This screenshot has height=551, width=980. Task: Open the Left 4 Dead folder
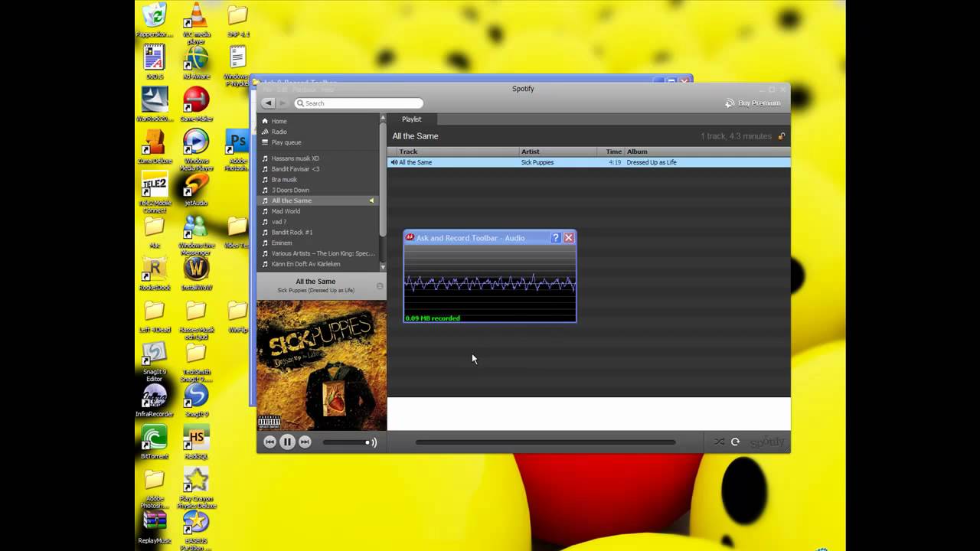tap(154, 315)
